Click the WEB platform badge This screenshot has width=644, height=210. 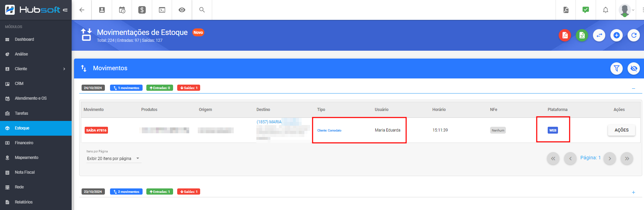click(553, 130)
